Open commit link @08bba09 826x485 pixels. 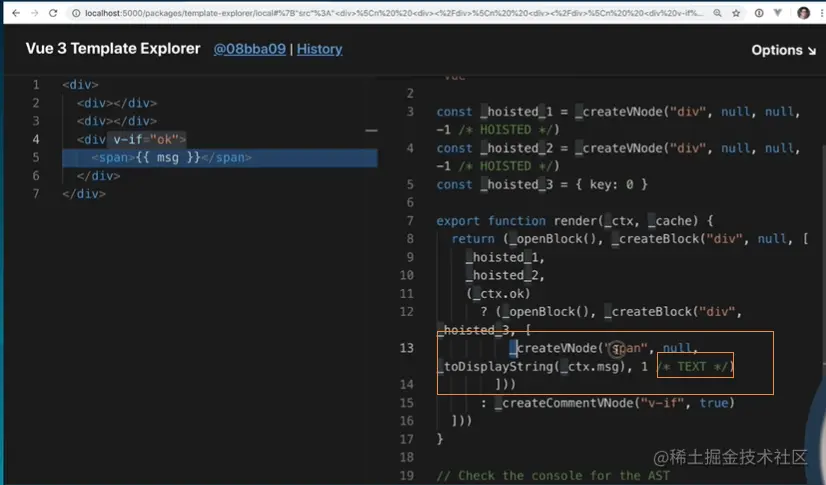(x=249, y=49)
